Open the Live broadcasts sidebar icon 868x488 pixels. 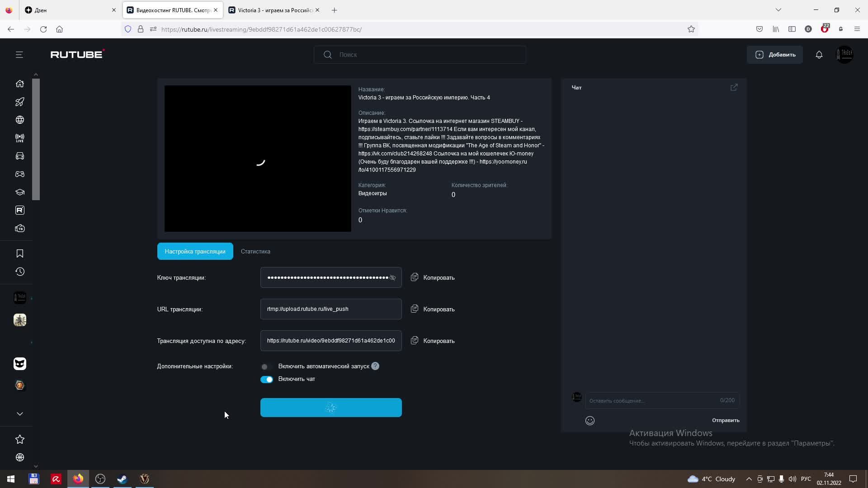coord(19,138)
